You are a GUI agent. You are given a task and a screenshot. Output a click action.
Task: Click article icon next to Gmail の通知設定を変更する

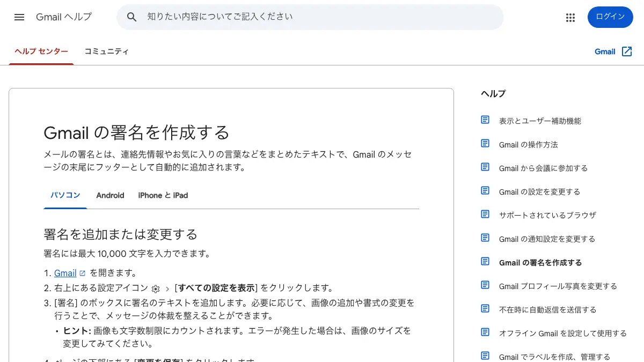(485, 238)
